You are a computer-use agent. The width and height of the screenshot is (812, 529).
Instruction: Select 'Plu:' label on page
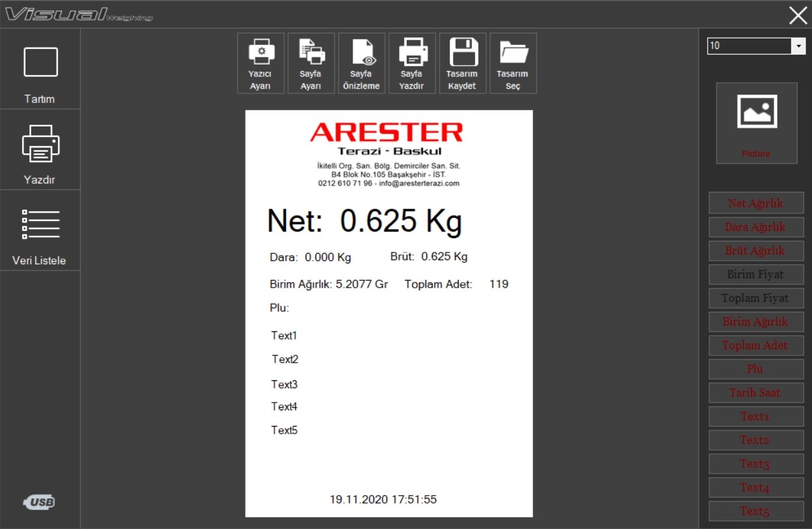[280, 308]
